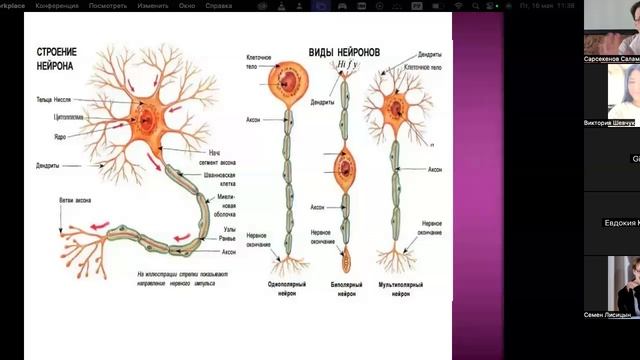Image resolution: width=640 pixels, height=360 pixels.
Task: Click the Миелиновая оболочка label
Action: (x=225, y=205)
